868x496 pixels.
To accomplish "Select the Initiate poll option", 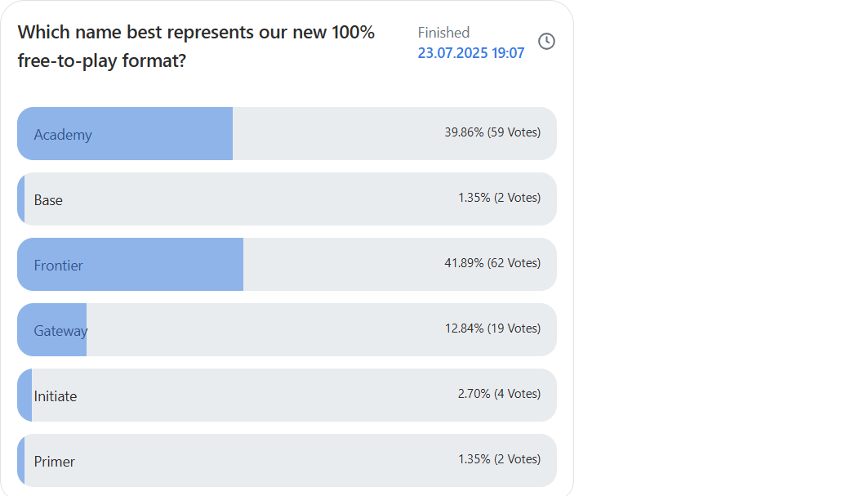I will click(287, 395).
